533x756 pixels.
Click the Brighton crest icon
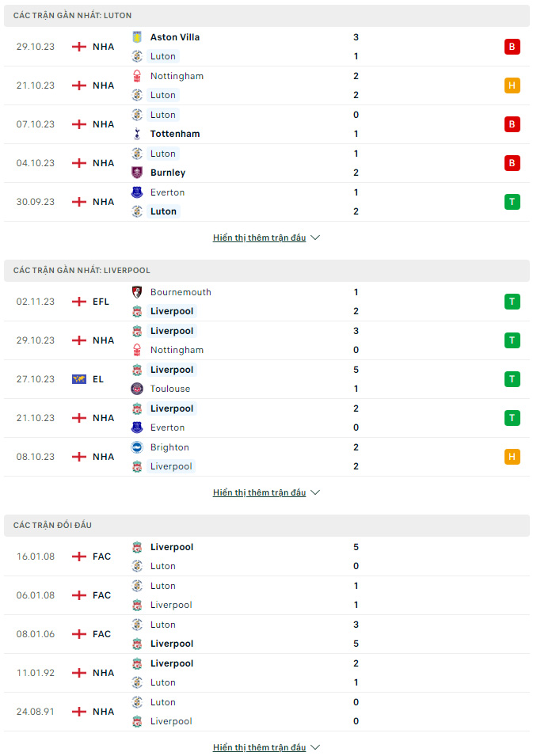[x=137, y=447]
